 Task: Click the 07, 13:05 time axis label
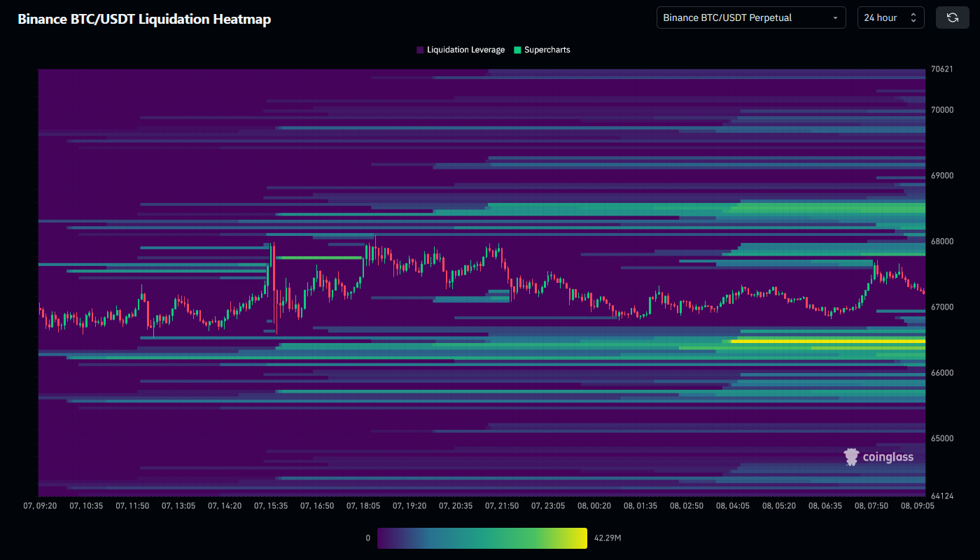pyautogui.click(x=177, y=505)
